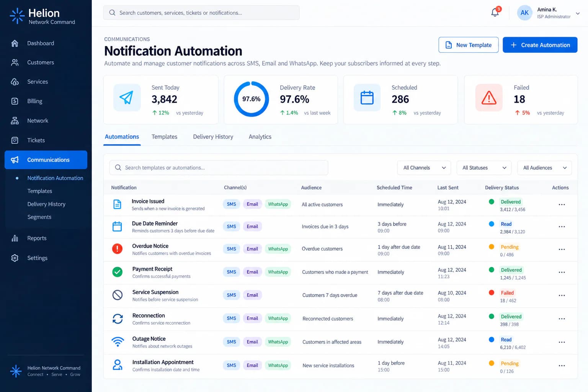Click the Due Date Reminder title
This screenshot has width=588, height=392.
pyautogui.click(x=155, y=224)
